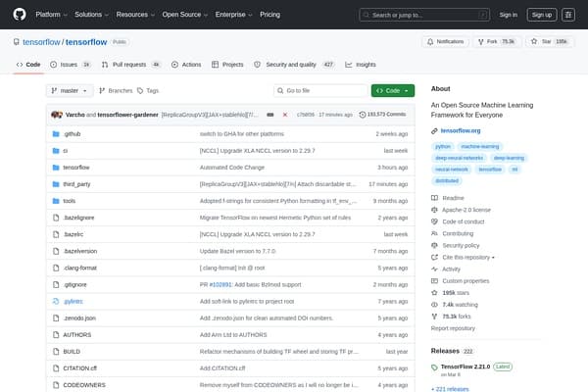Viewport: 588px width, 392px height.
Task: Select the machine-learning topic tag
Action: [x=480, y=147]
